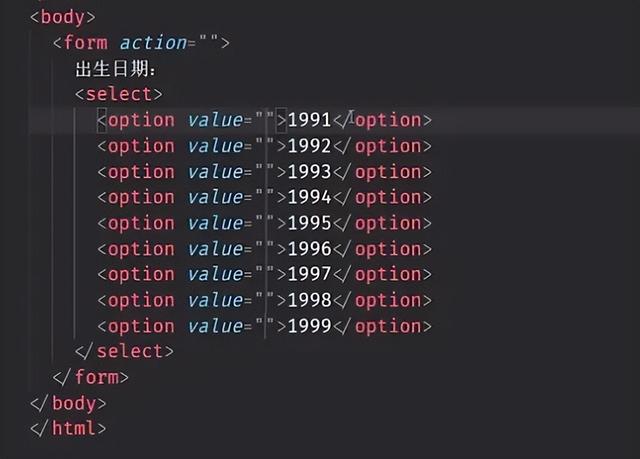Image resolution: width=640 pixels, height=459 pixels.
Task: Click closing option tag on 1996 line
Action: tap(382, 249)
